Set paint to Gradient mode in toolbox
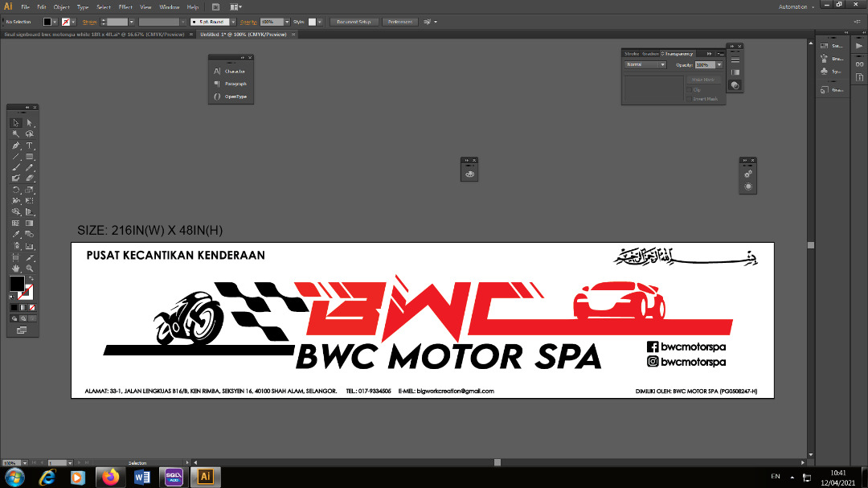 pos(23,307)
